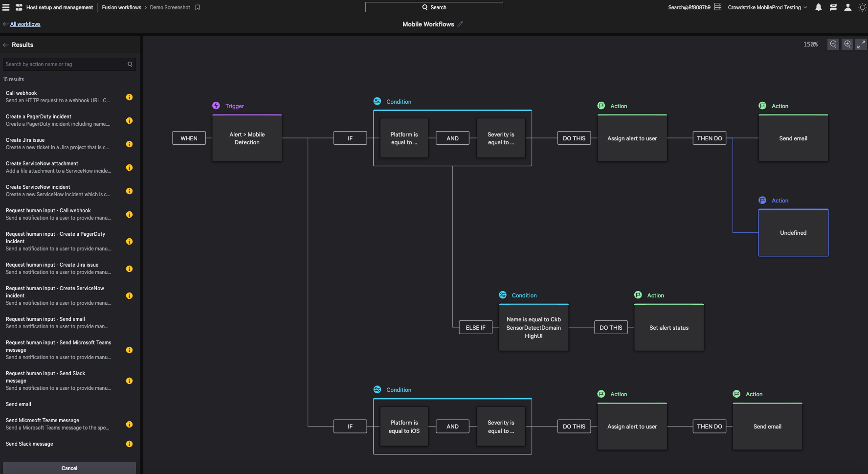The width and height of the screenshot is (868, 474).
Task: Click the purple Trigger lightning icon
Action: pos(216,106)
